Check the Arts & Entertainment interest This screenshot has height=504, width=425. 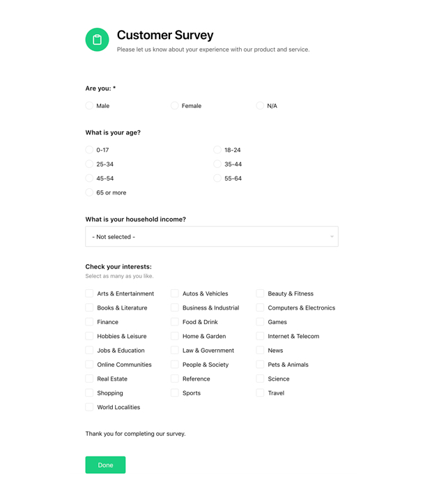[89, 293]
